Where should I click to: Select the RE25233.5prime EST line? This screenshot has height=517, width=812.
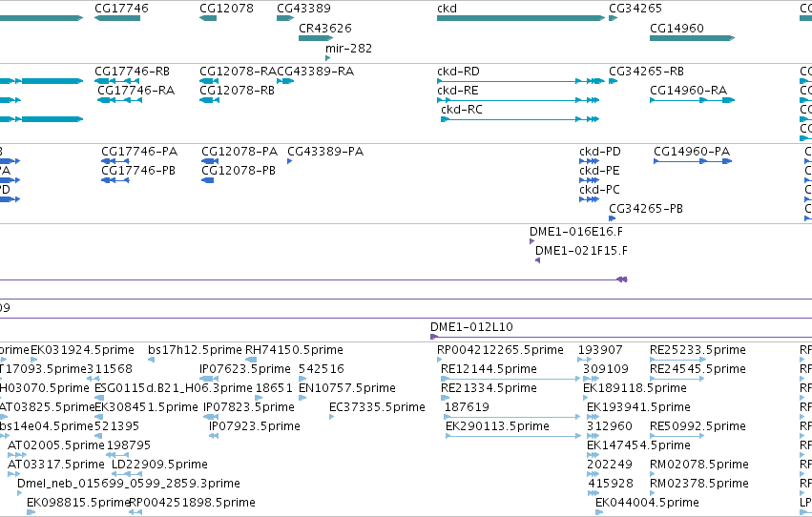(677, 360)
